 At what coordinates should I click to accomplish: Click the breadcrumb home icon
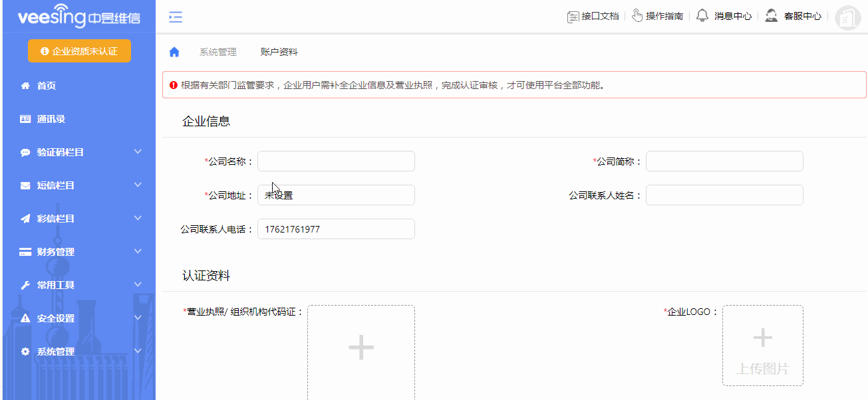click(174, 50)
